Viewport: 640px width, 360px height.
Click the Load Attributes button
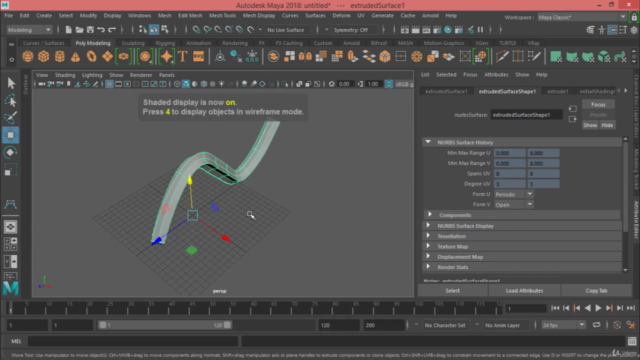point(524,291)
